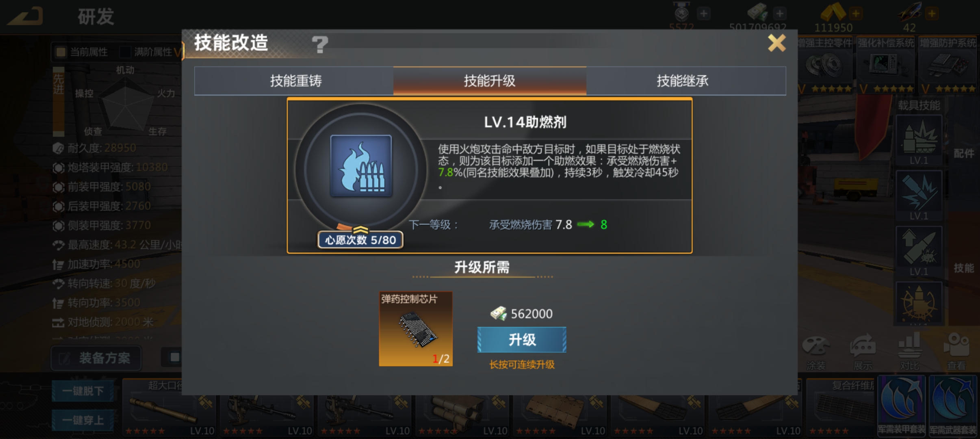This screenshot has width=980, height=439.
Task: Add more gold bars with plus icon
Action: click(856, 14)
